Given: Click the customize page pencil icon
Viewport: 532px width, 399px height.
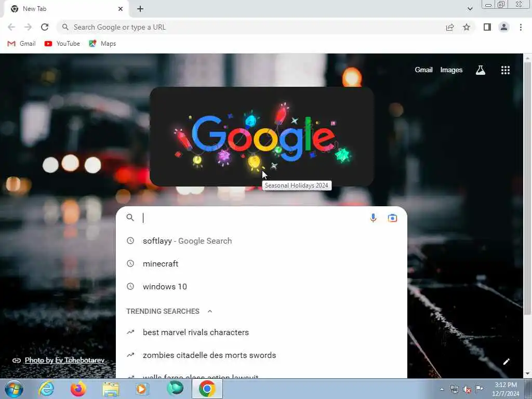Looking at the screenshot, I should 506,362.
